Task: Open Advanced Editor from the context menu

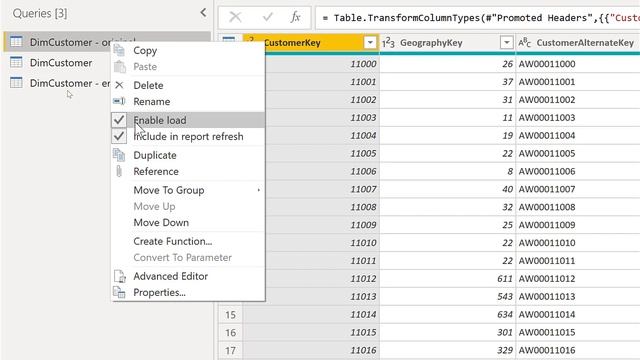Action: (171, 276)
